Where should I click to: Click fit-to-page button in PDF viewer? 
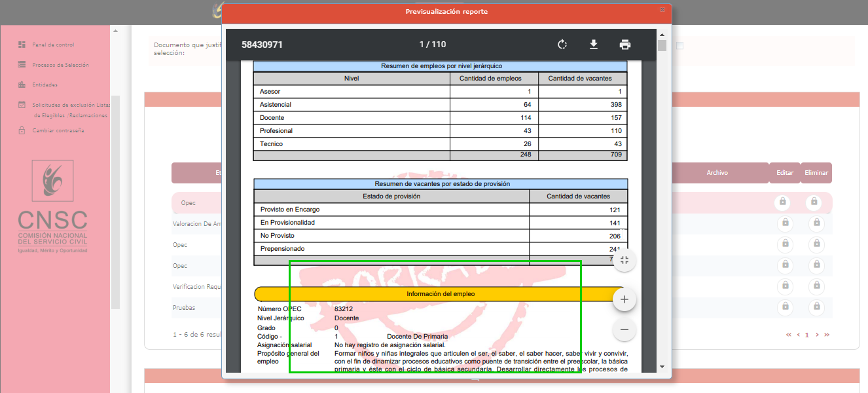[x=624, y=260]
